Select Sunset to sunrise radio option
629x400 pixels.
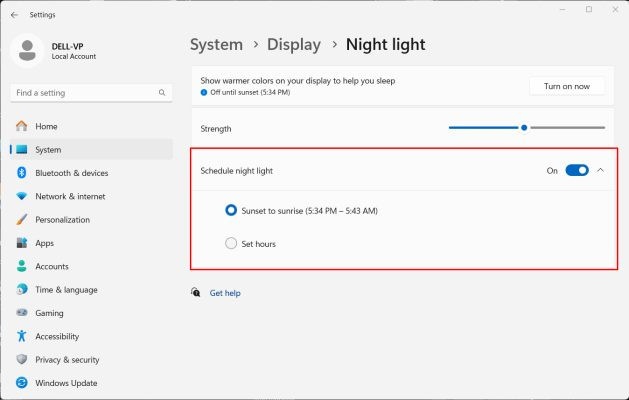point(232,211)
